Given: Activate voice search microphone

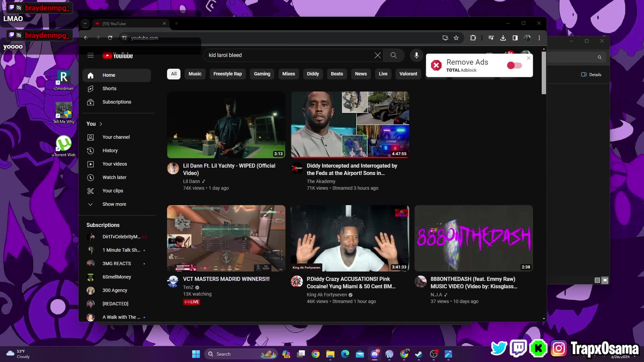Looking at the screenshot, I should click(x=417, y=55).
